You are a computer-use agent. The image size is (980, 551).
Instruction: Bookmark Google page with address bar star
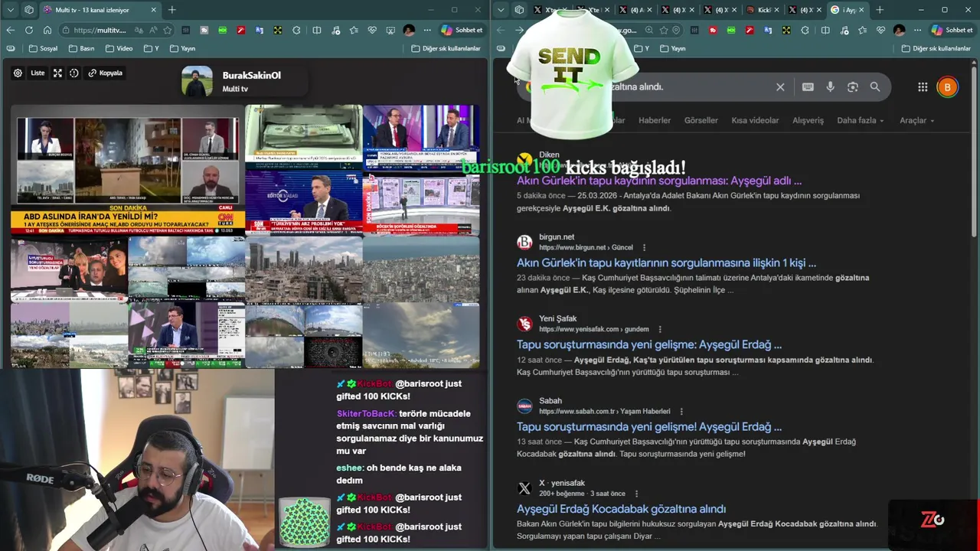coord(664,30)
